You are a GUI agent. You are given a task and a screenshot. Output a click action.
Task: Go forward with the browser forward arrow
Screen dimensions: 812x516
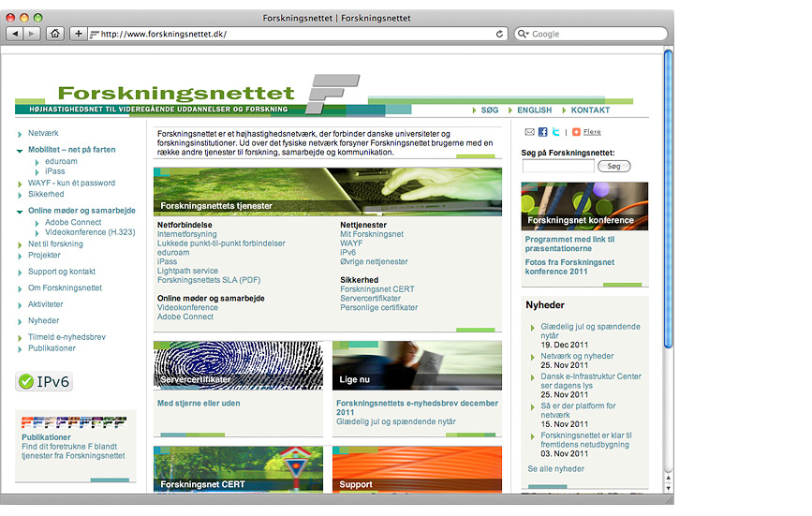pyautogui.click(x=32, y=34)
